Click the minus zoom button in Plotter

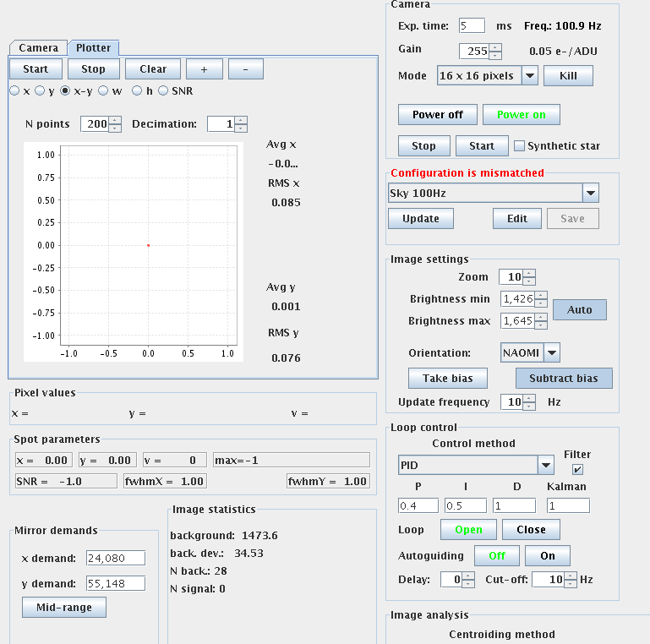point(245,69)
